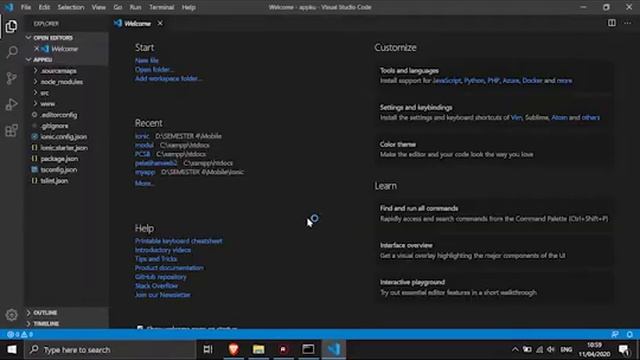Viewport: 640px width, 360px height.
Task: Click the Open folder link
Action: [154, 69]
